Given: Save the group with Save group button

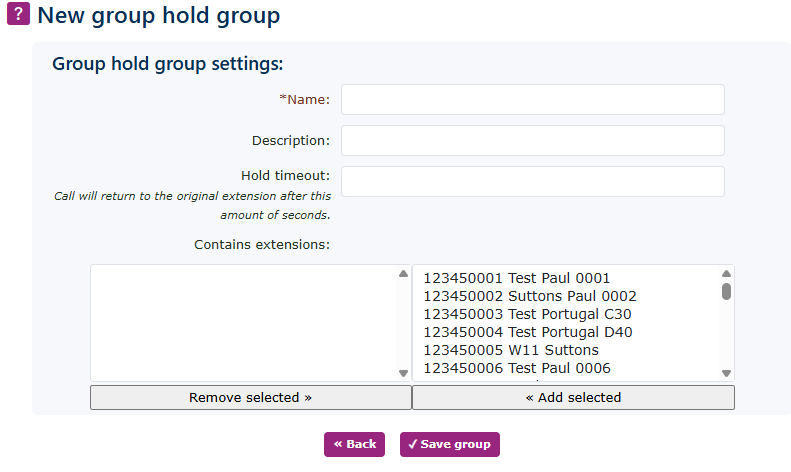Looking at the screenshot, I should 449,444.
